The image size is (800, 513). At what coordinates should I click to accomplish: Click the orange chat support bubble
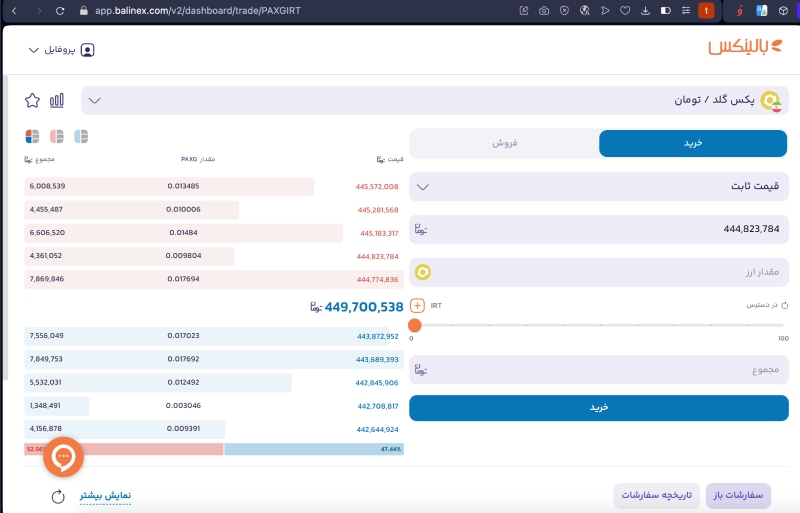point(64,457)
